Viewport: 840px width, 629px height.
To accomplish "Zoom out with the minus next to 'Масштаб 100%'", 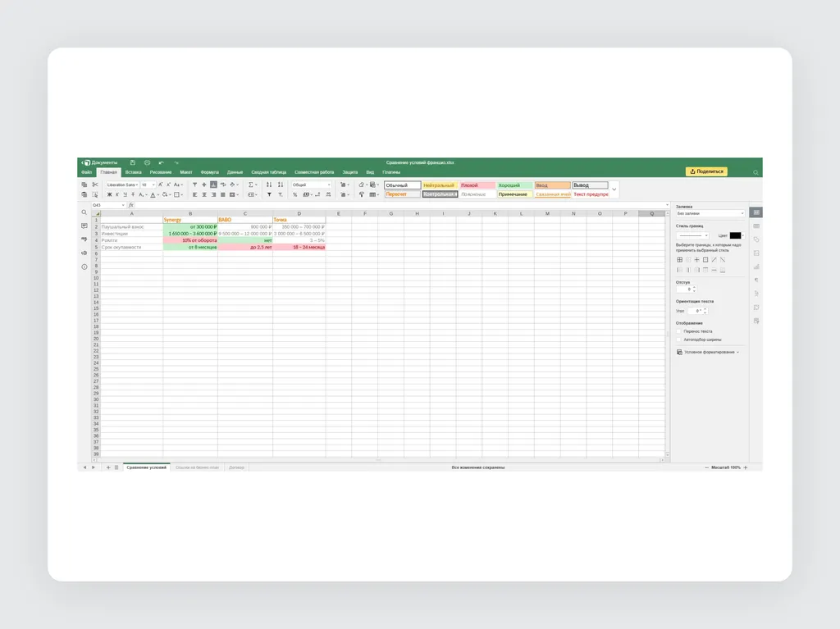I will click(706, 467).
